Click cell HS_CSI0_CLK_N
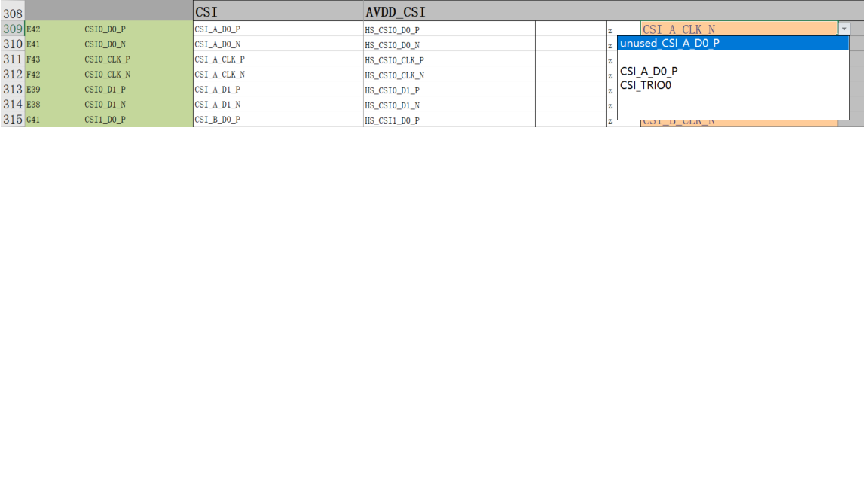 coord(449,74)
